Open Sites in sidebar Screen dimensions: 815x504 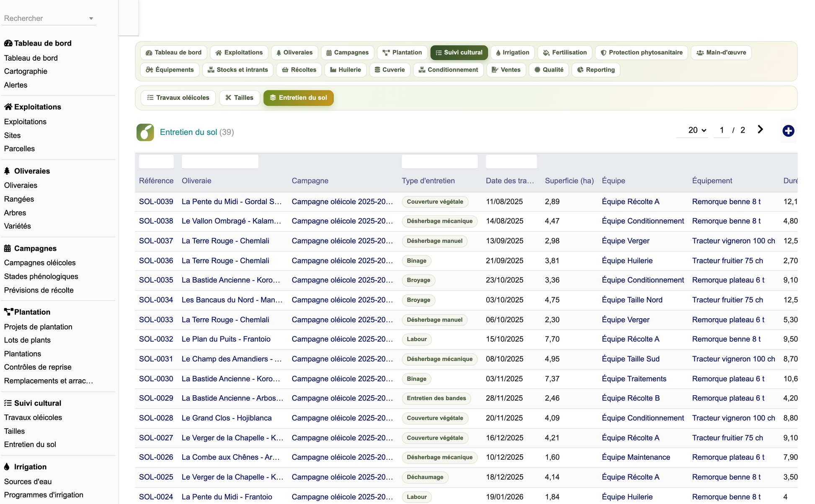tap(12, 136)
